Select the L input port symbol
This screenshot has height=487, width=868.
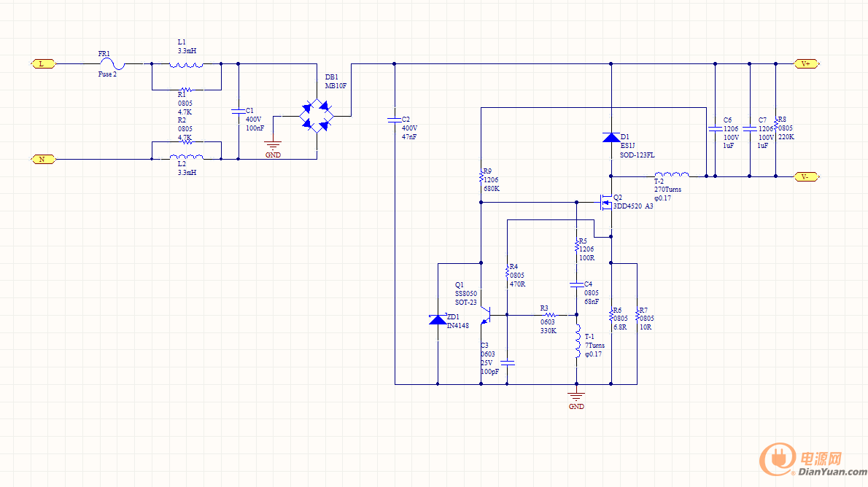coord(42,63)
